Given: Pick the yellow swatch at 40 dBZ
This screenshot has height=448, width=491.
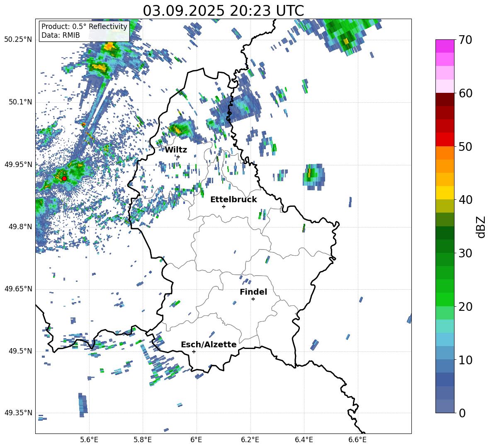Looking at the screenshot, I should pyautogui.click(x=445, y=193).
